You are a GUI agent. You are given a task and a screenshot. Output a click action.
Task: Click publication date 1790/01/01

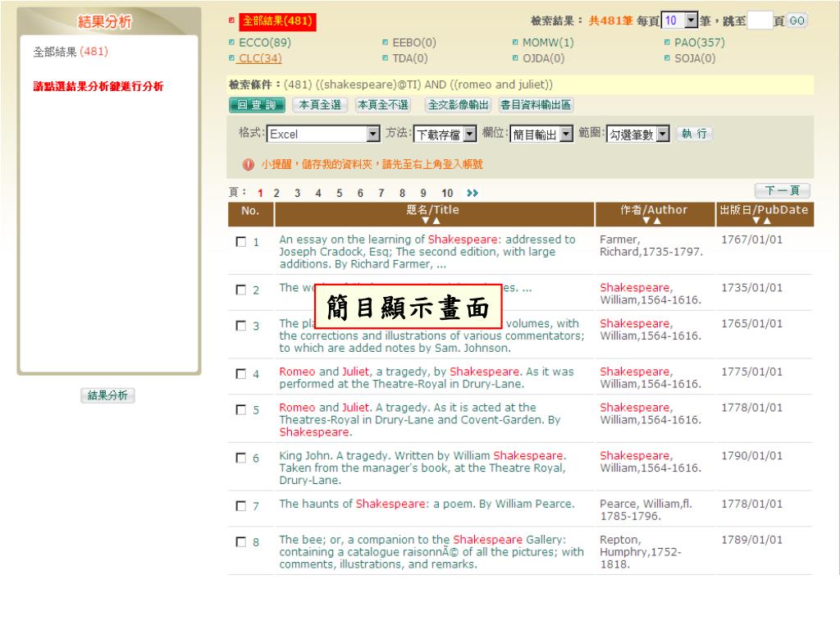click(x=751, y=455)
